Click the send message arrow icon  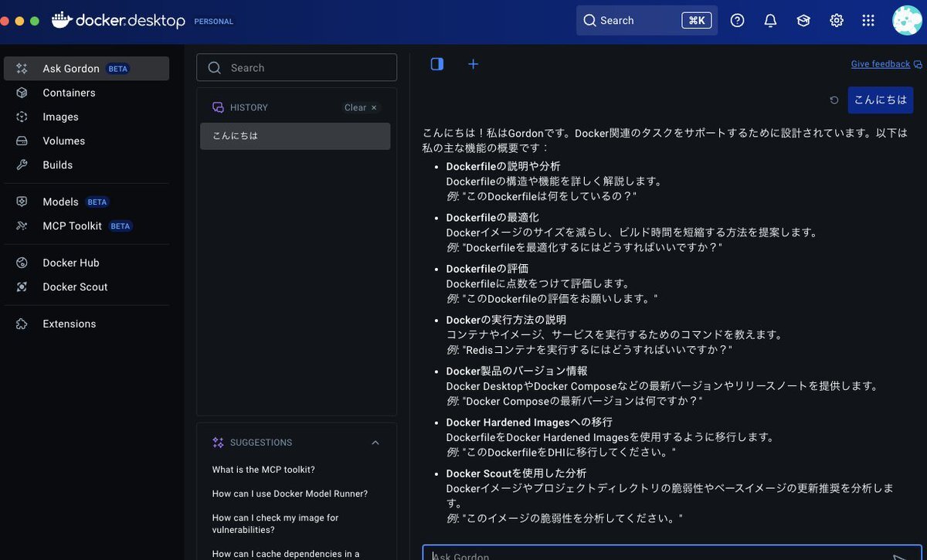[900, 556]
